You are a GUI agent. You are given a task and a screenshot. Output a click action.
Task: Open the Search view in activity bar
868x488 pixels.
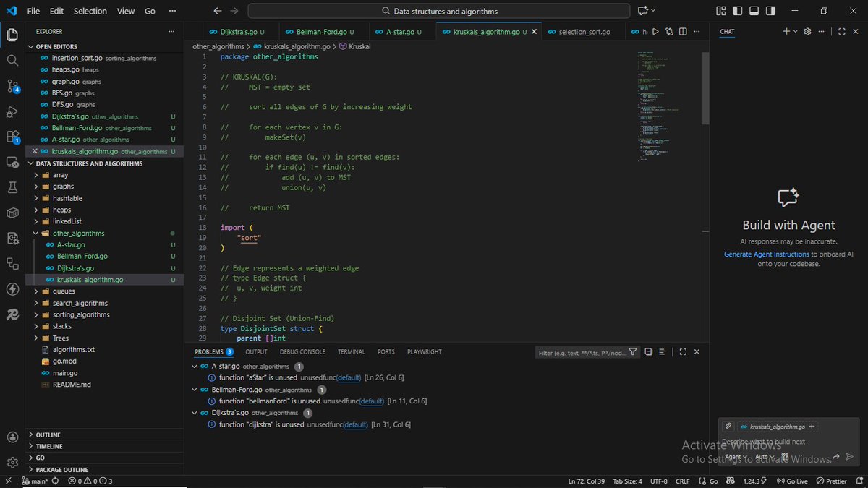12,60
